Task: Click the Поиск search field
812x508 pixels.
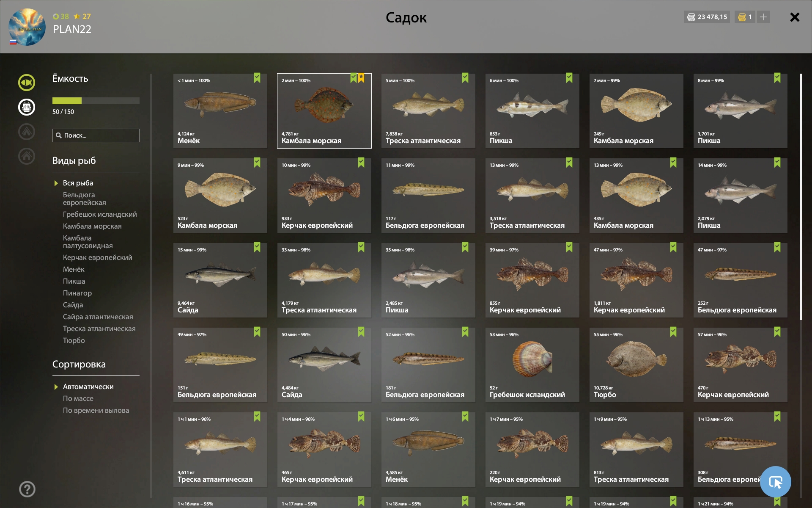Action: click(x=96, y=135)
